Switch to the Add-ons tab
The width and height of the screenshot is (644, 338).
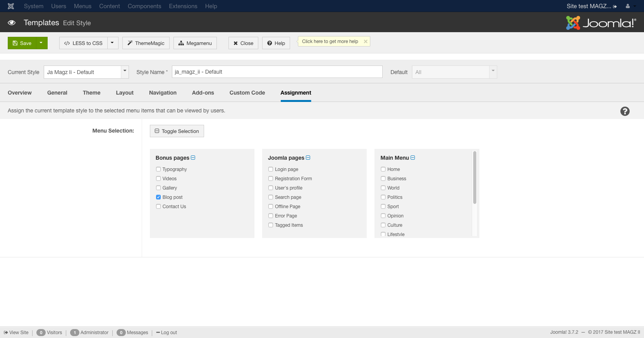(x=203, y=93)
